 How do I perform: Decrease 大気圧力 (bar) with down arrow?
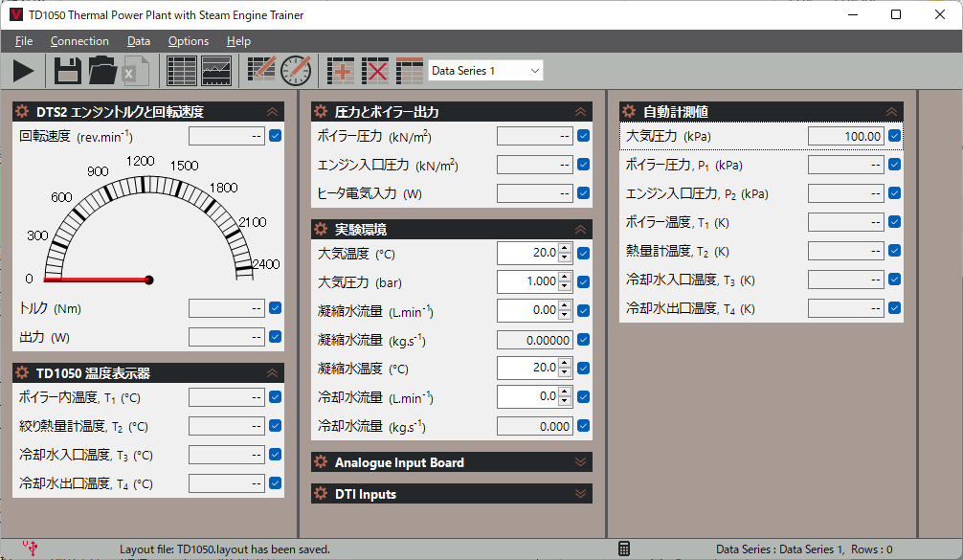tap(565, 286)
